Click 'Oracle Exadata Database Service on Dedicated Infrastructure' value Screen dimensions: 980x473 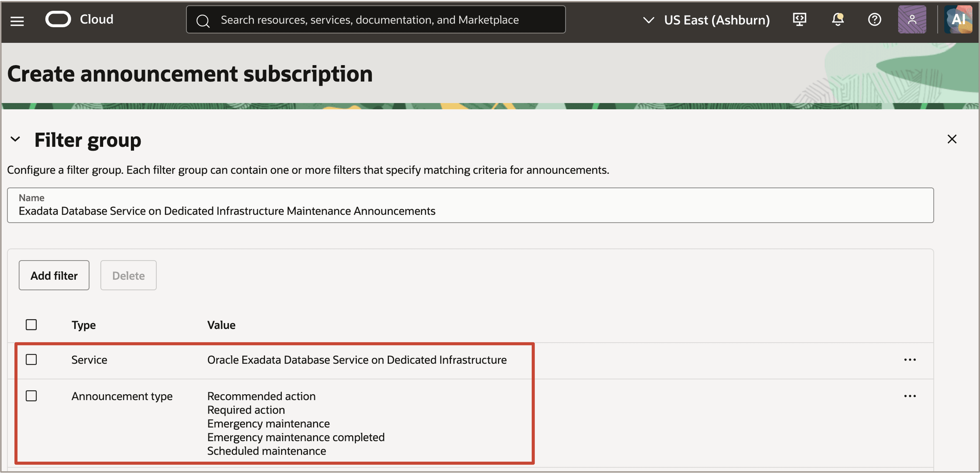pos(357,360)
